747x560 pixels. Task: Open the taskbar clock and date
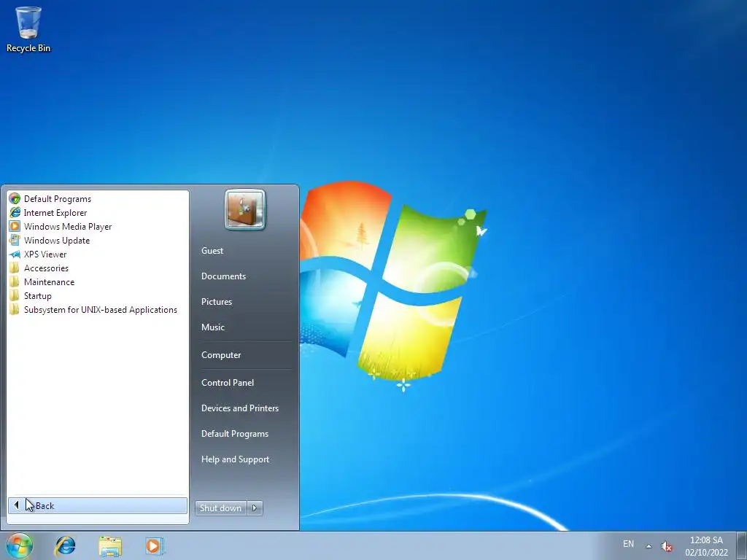point(706,546)
